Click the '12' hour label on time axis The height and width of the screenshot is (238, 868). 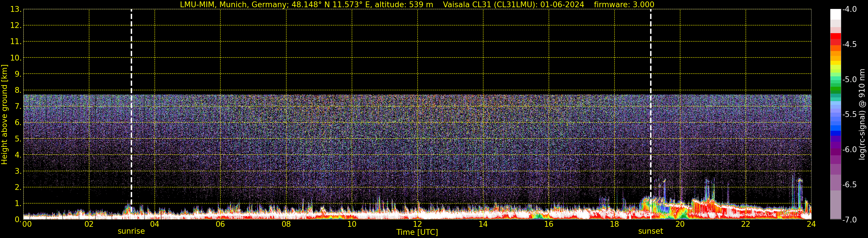[x=417, y=224]
